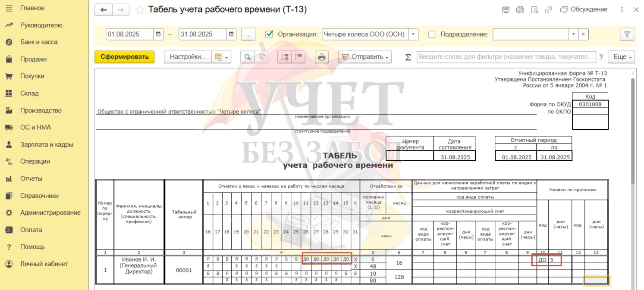Open the Склад section
This screenshot has height=290, width=644.
tap(29, 93)
